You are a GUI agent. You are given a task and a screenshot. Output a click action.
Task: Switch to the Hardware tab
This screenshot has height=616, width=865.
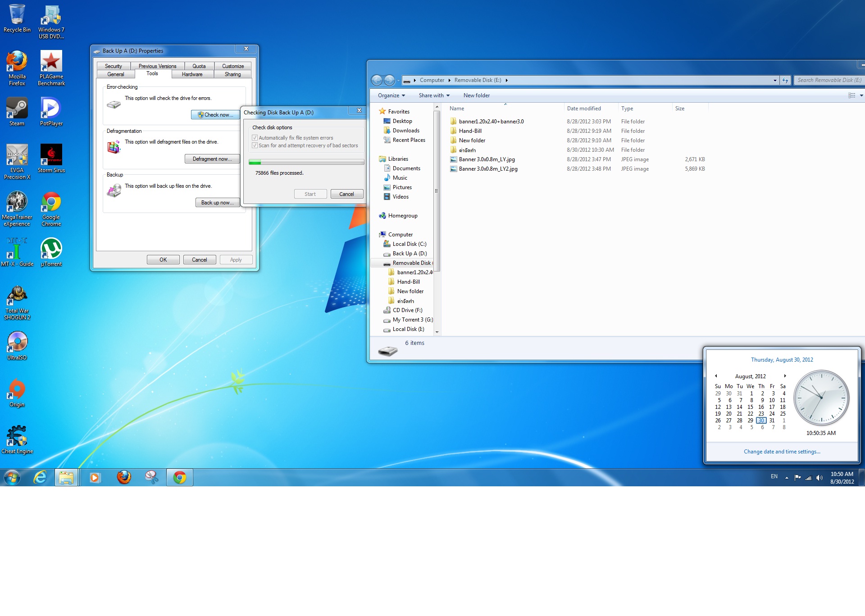(192, 74)
